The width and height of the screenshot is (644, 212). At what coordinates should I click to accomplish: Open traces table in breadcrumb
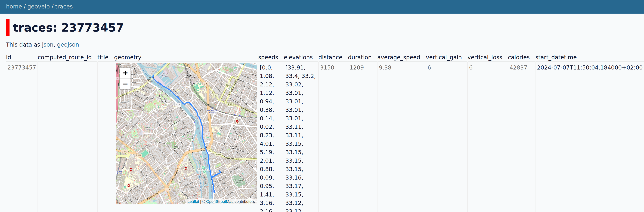pos(64,7)
